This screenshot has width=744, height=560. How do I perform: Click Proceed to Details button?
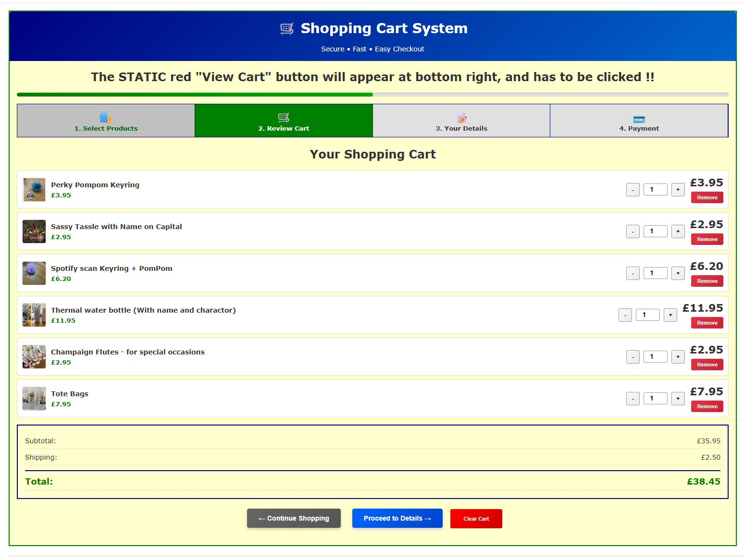tap(397, 518)
